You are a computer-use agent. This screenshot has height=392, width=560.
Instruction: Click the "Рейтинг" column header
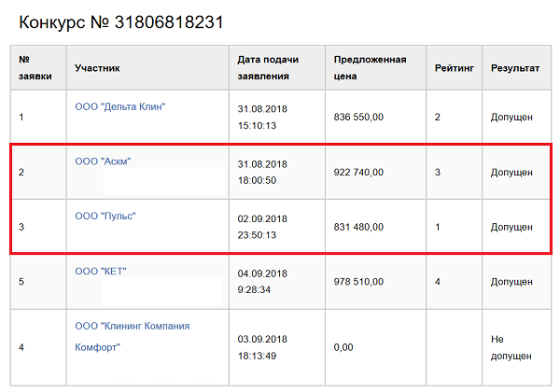[454, 68]
